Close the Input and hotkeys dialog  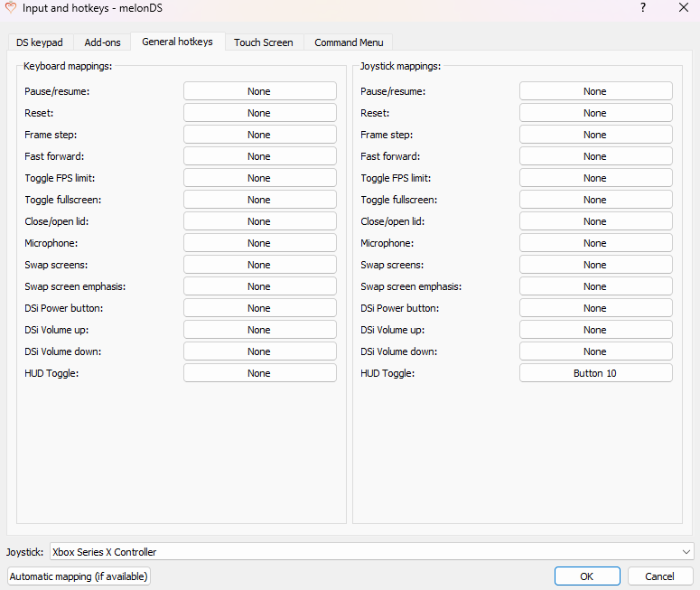(683, 8)
